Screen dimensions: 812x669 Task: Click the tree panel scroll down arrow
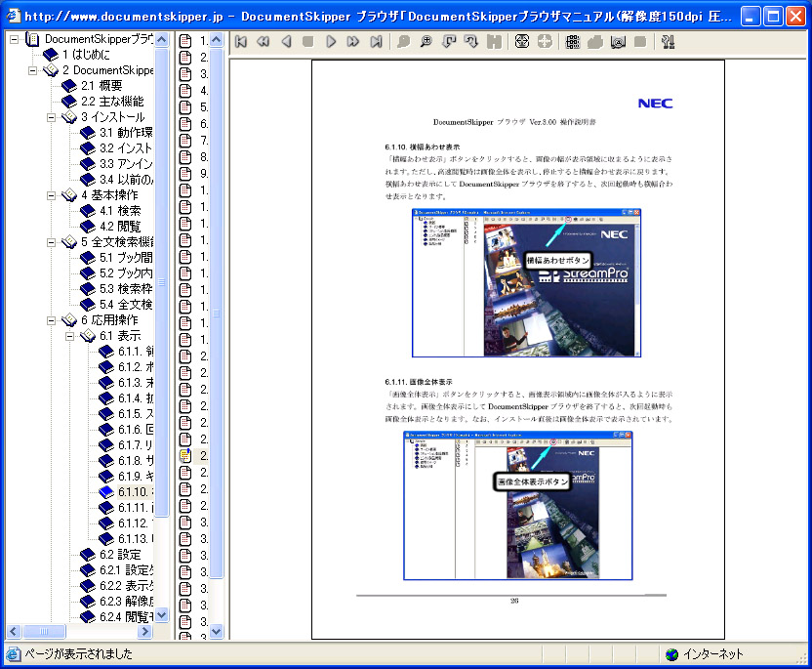click(x=162, y=615)
